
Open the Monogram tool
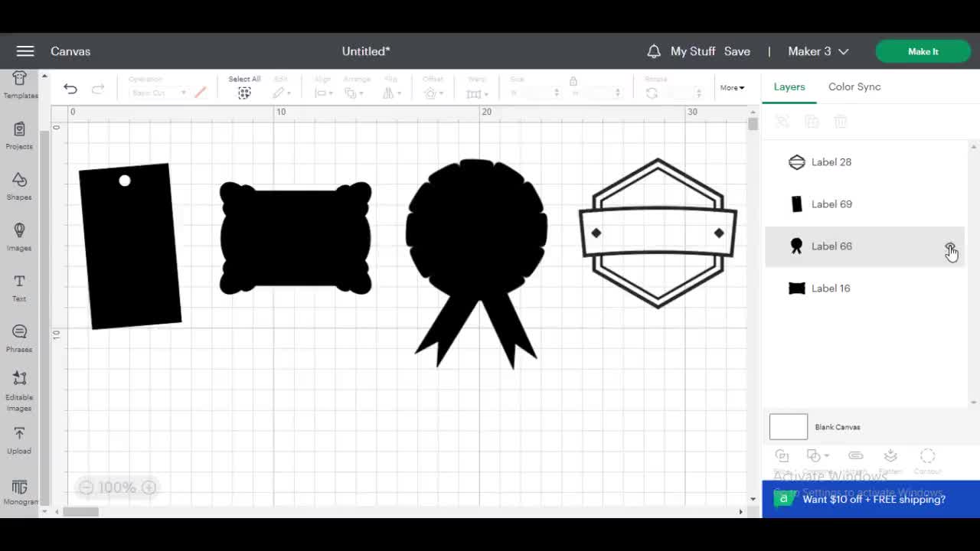(x=20, y=493)
